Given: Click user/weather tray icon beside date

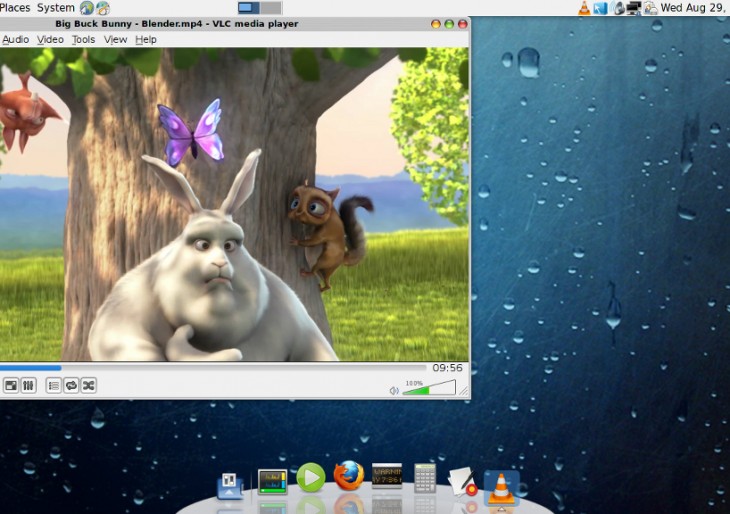Looking at the screenshot, I should tap(650, 7).
